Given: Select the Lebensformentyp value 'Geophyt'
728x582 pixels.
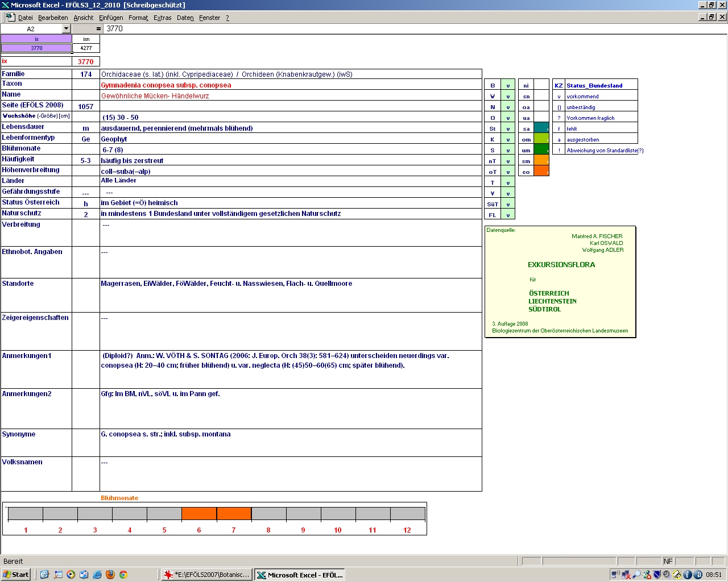Looking at the screenshot, I should [114, 139].
